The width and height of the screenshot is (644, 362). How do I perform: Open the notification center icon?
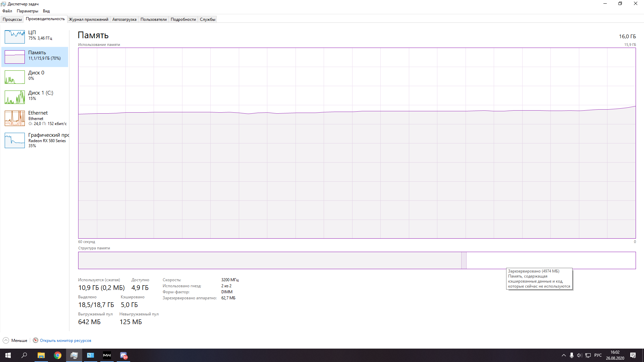(633, 355)
